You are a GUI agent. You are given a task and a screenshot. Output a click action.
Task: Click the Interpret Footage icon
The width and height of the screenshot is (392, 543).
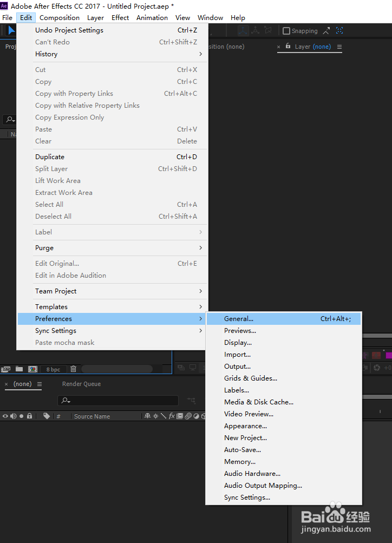[x=5, y=369]
